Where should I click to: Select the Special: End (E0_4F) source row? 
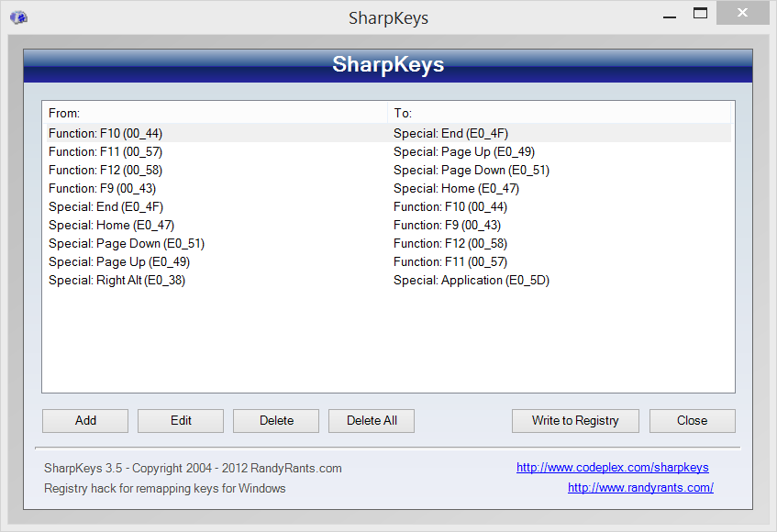click(105, 206)
